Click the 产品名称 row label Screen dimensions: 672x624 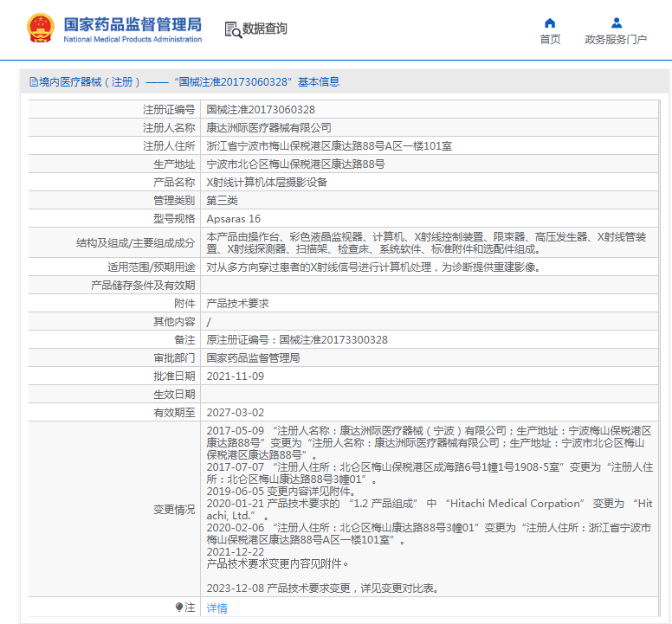pyautogui.click(x=174, y=183)
